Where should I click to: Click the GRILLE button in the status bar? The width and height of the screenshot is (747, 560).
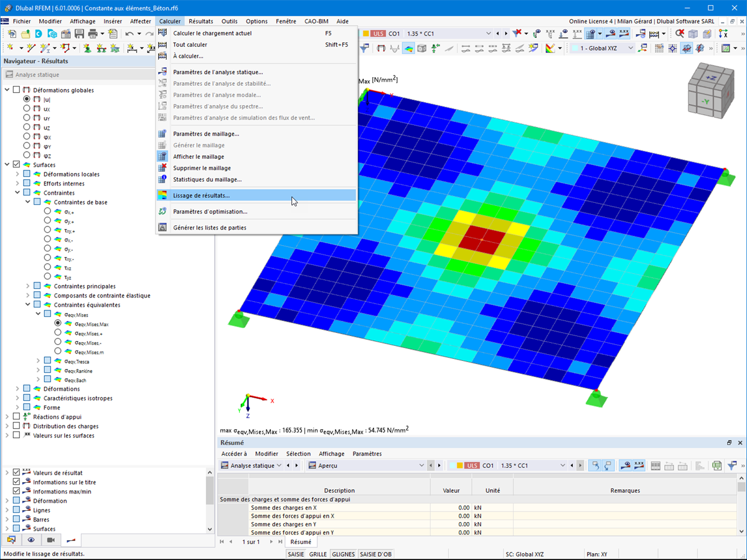318,554
